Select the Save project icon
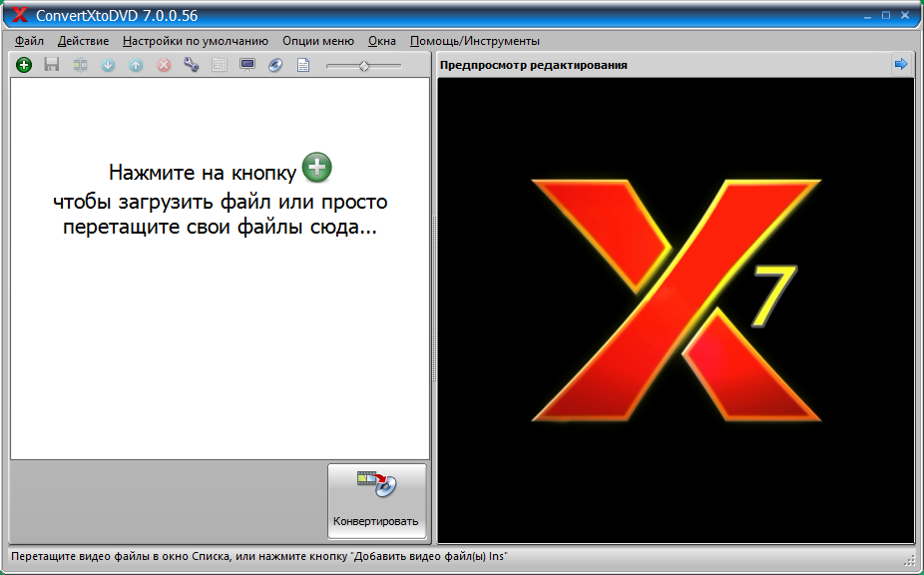 tap(52, 64)
